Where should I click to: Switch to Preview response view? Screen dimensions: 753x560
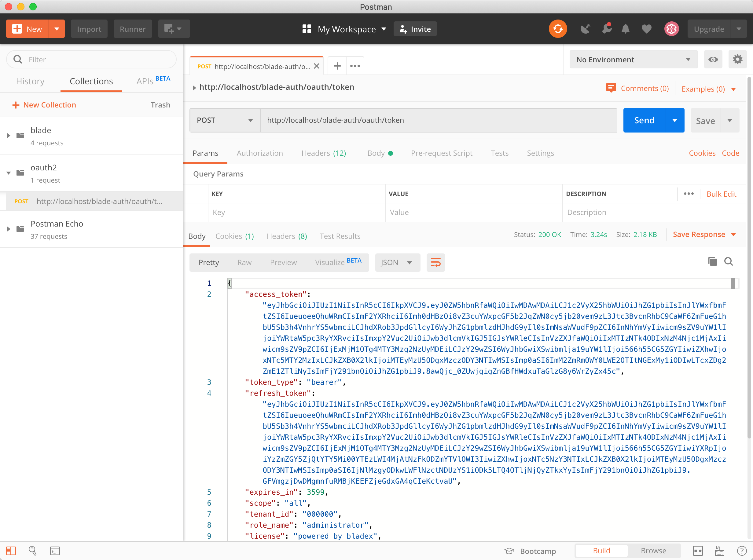[x=283, y=262]
